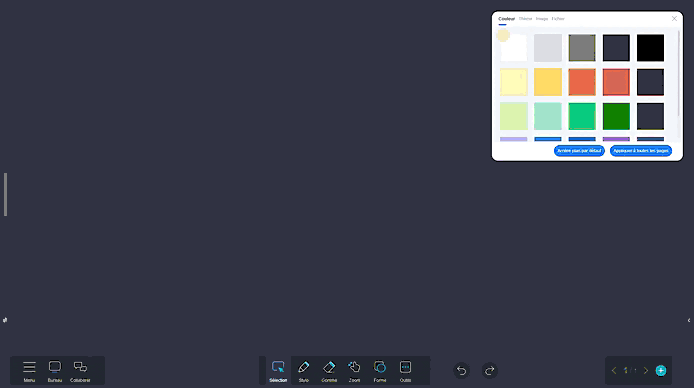Viewport: 694px width, 388px height.
Task: Pick the golden yellow background swatch
Action: (548, 82)
